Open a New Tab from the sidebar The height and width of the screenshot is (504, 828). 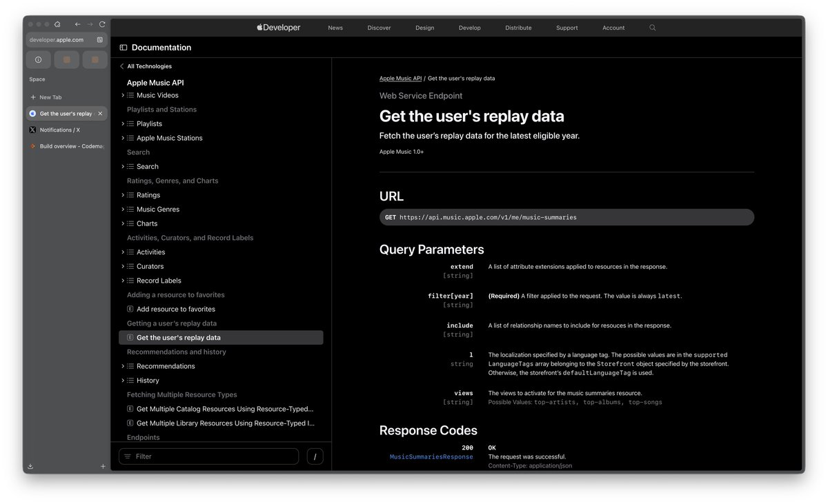click(x=46, y=97)
